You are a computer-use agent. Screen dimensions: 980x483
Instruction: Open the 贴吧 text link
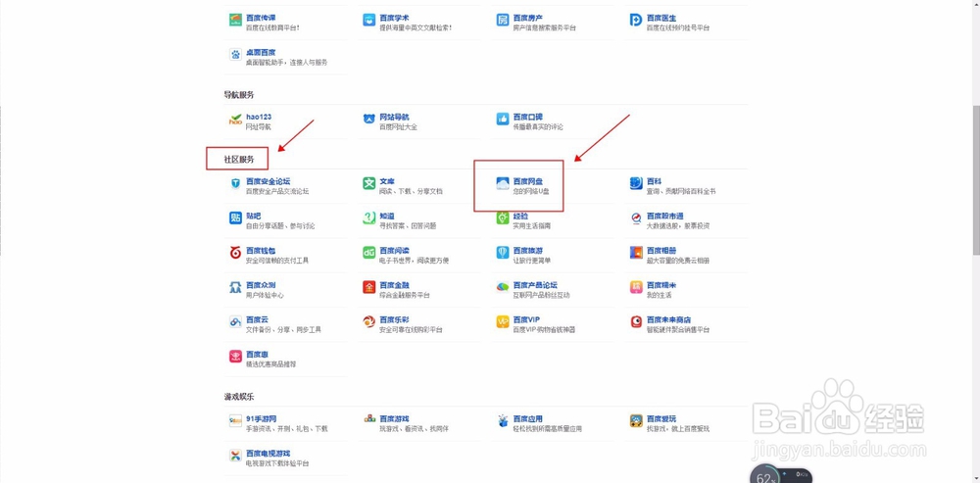253,216
